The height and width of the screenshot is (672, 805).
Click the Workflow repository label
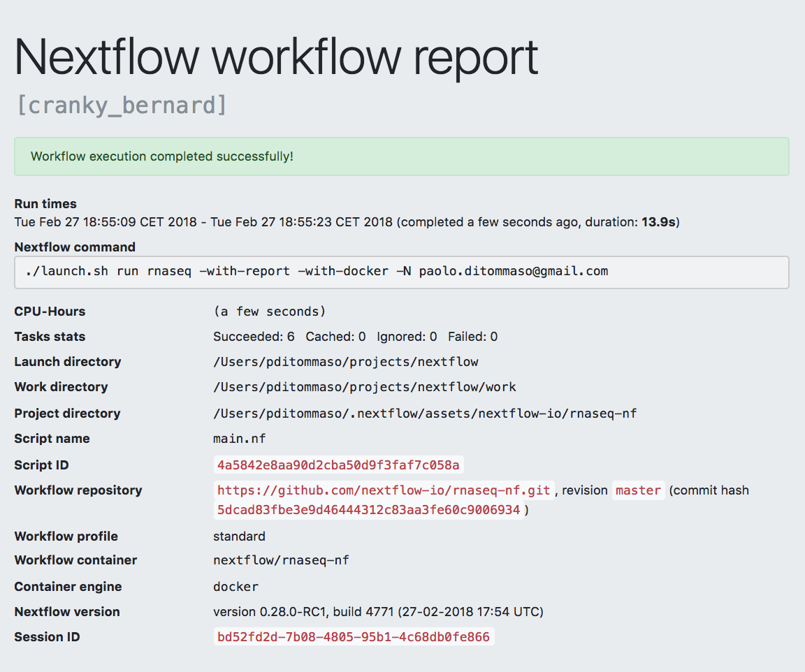[x=78, y=490]
